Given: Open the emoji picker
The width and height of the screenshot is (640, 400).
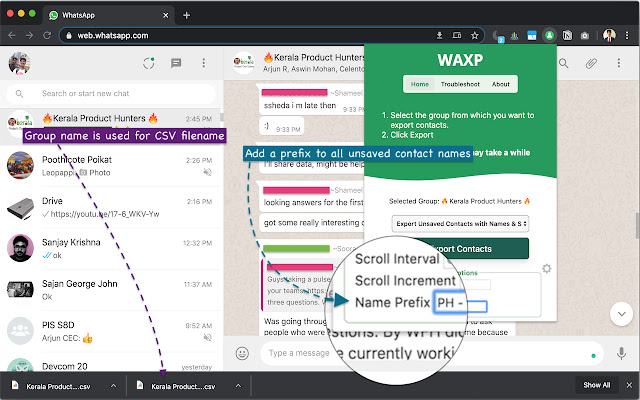Looking at the screenshot, I should tap(242, 353).
